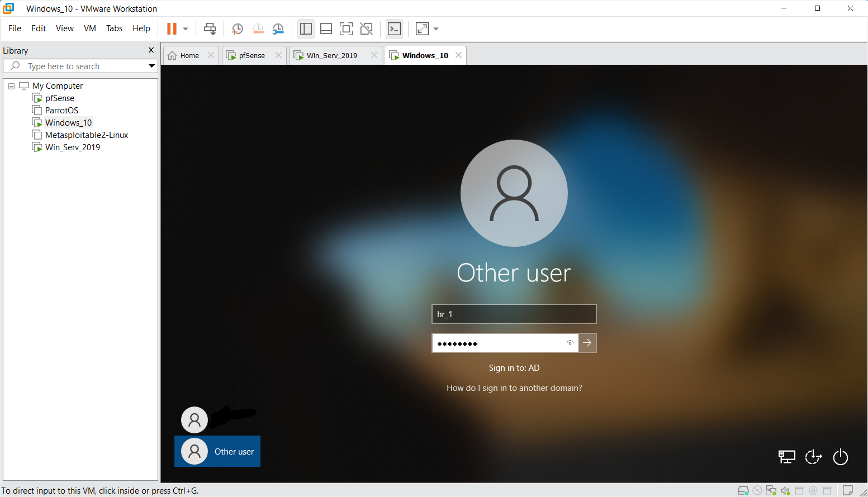Close the Windows_10 tab
Viewport: 868px width, 497px height.
tap(458, 55)
